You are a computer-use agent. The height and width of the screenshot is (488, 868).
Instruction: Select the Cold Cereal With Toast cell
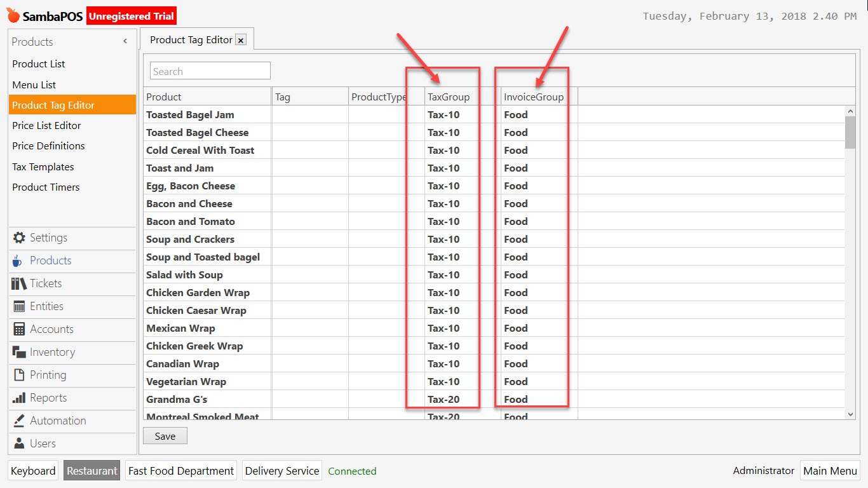207,150
